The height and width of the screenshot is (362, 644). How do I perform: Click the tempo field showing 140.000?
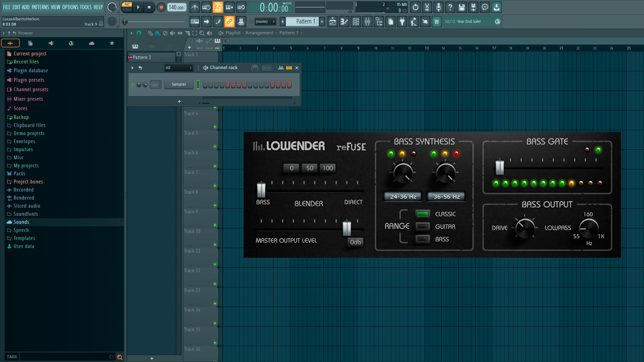(177, 7)
